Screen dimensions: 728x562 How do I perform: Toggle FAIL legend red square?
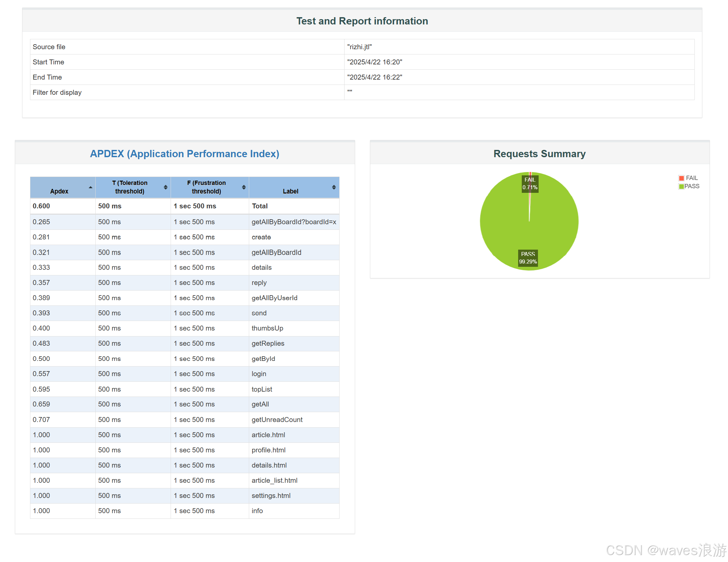681,178
